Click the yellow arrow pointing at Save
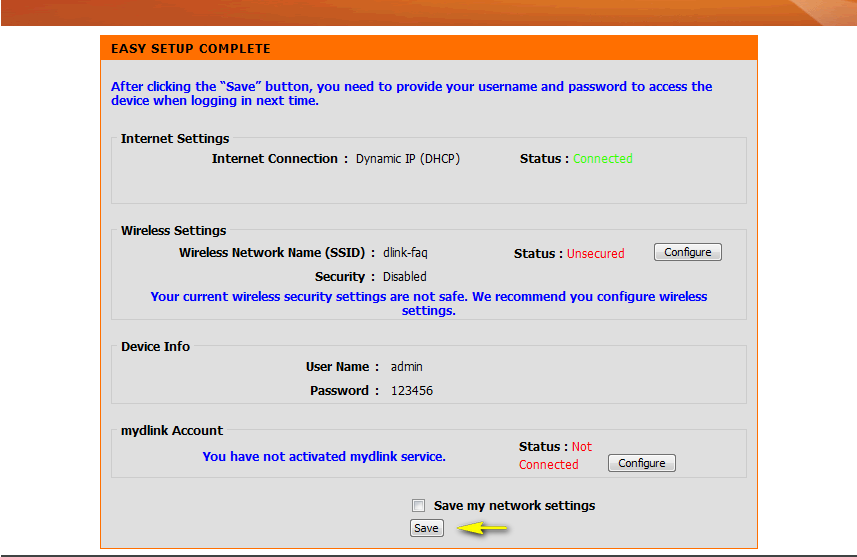 tap(484, 528)
